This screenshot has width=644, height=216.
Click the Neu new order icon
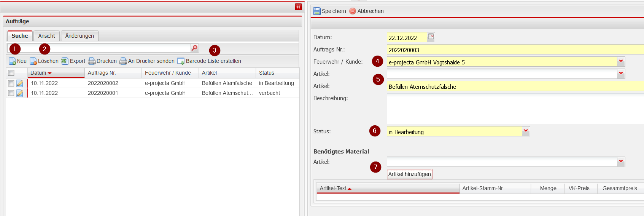coord(12,61)
